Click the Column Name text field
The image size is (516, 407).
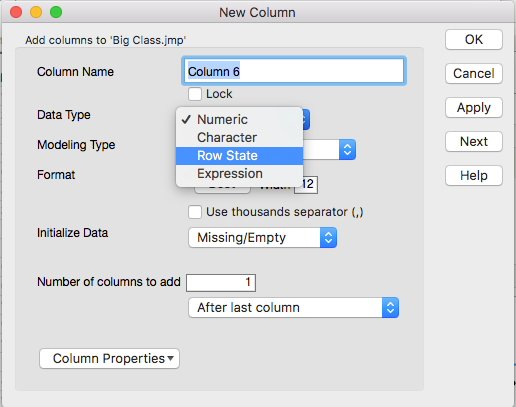click(x=294, y=71)
